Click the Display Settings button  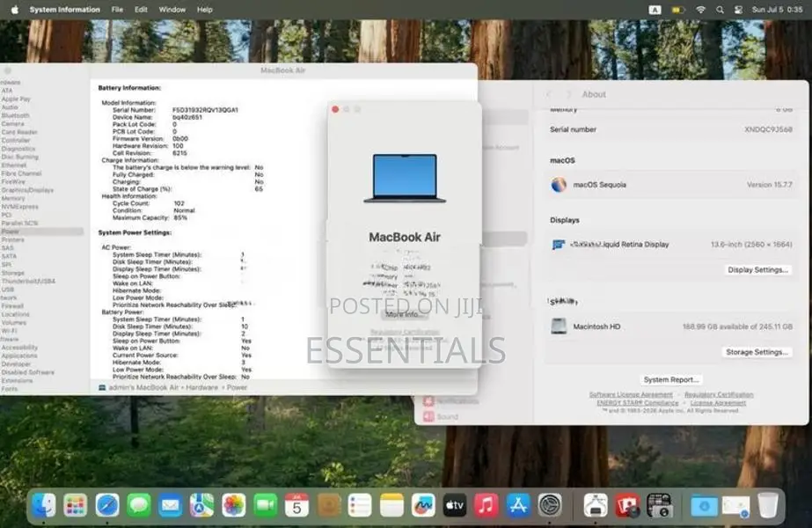click(x=757, y=270)
